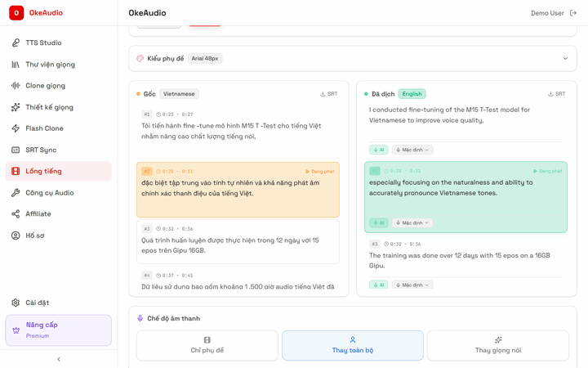Go to Clone giọng page
This screenshot has height=368, width=588.
(x=45, y=86)
